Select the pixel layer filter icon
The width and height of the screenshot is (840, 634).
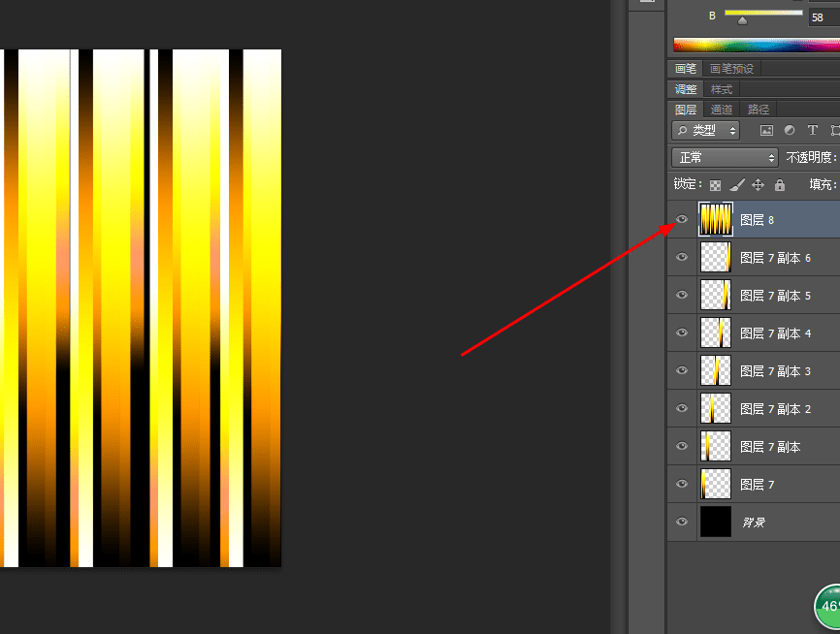coord(766,130)
